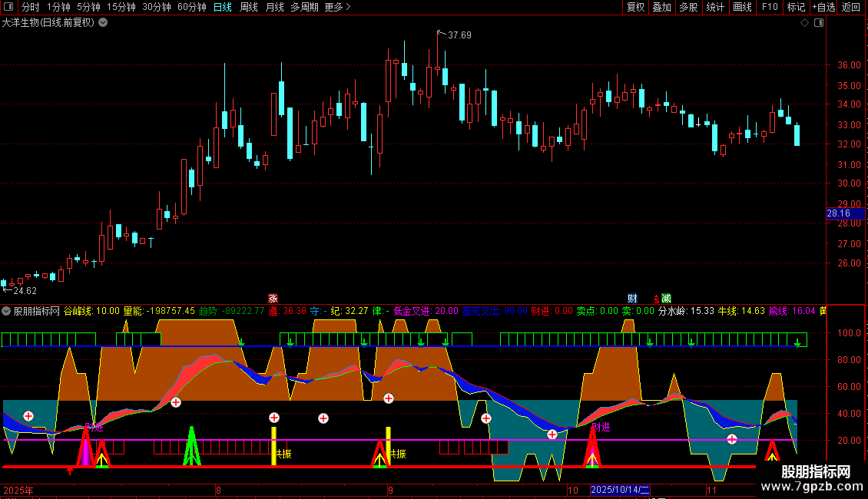Click the panel layout icon at top-left
868x499 pixels.
point(8,7)
